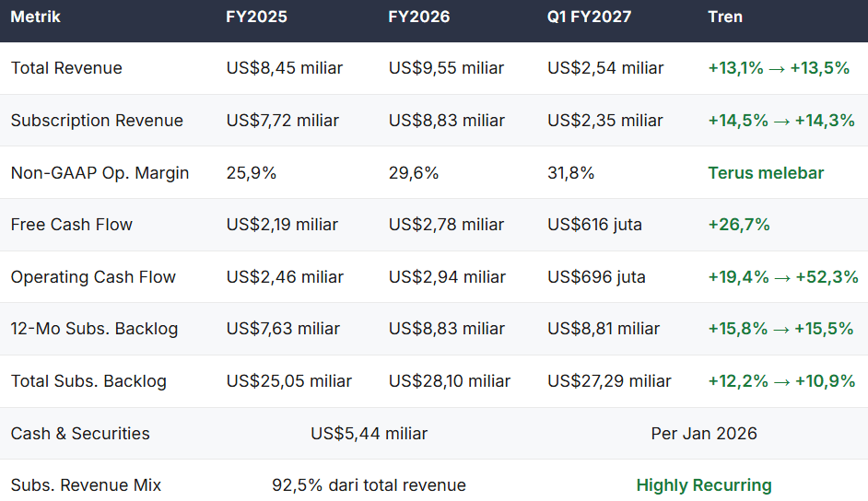Select the Total Revenue row label
The height and width of the screenshot is (501, 868).
tap(66, 68)
